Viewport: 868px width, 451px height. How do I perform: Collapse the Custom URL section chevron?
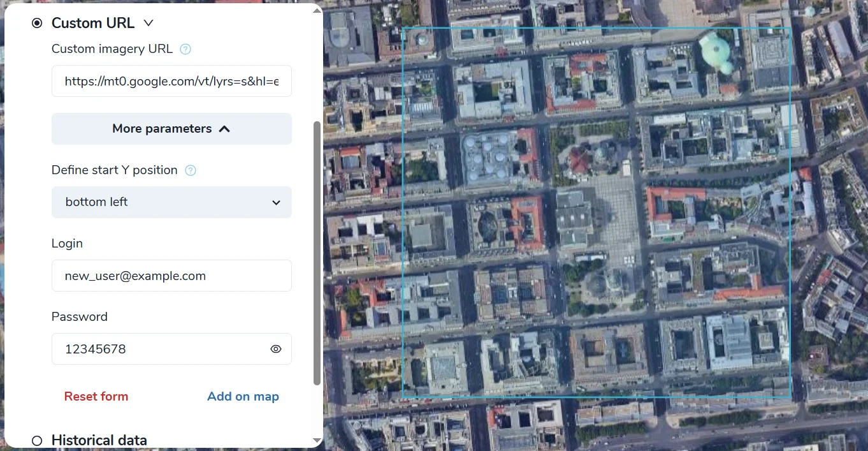click(x=148, y=23)
